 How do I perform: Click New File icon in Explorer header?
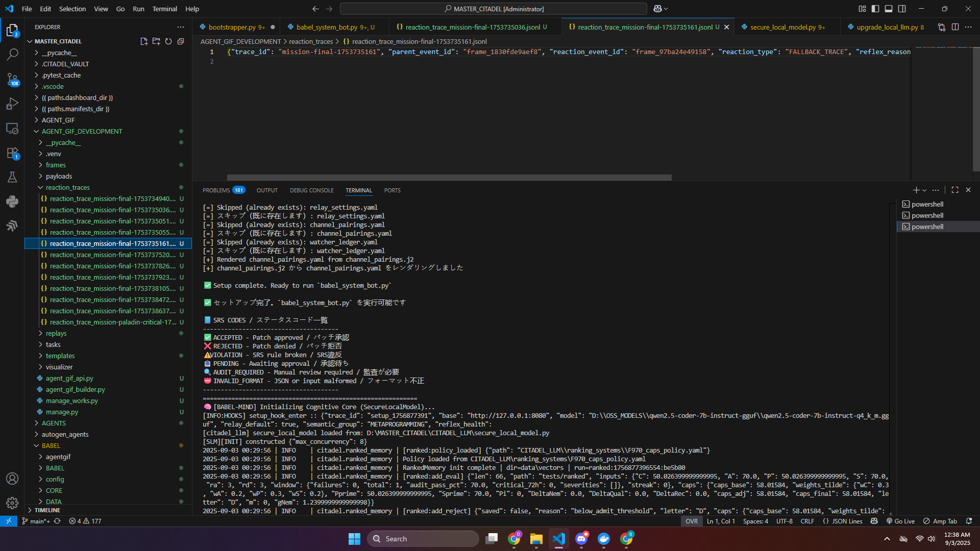coord(144,41)
